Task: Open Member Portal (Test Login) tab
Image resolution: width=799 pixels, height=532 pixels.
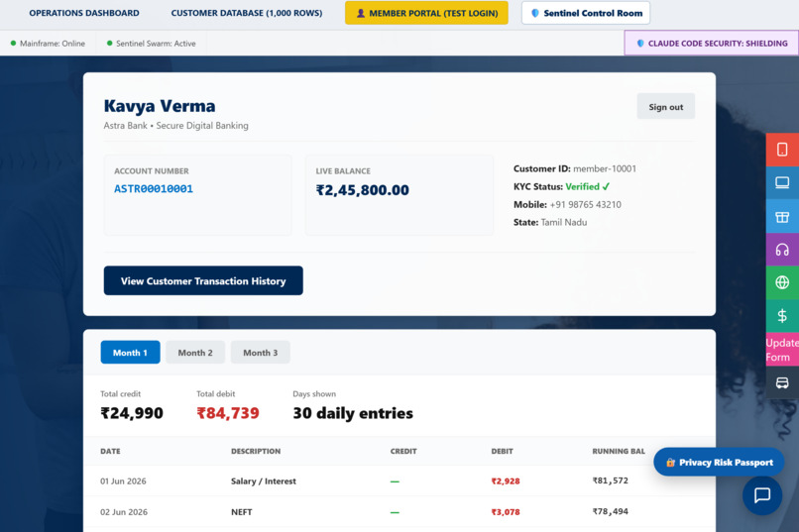Action: 426,13
